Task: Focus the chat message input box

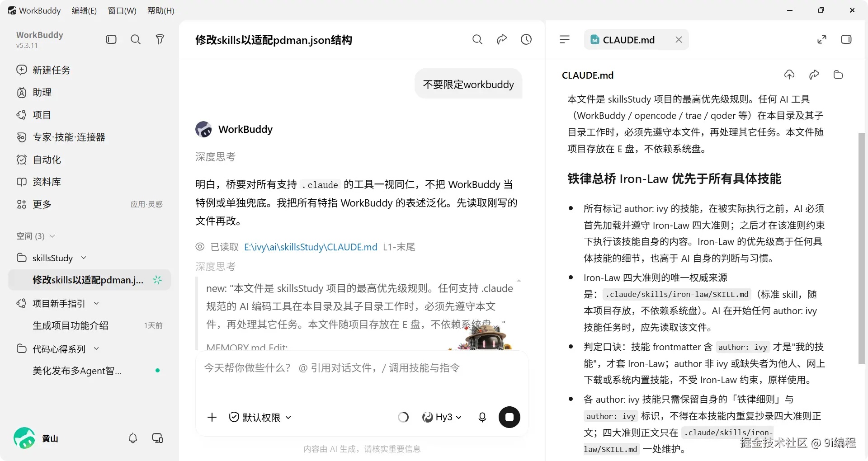Action: pyautogui.click(x=362, y=368)
